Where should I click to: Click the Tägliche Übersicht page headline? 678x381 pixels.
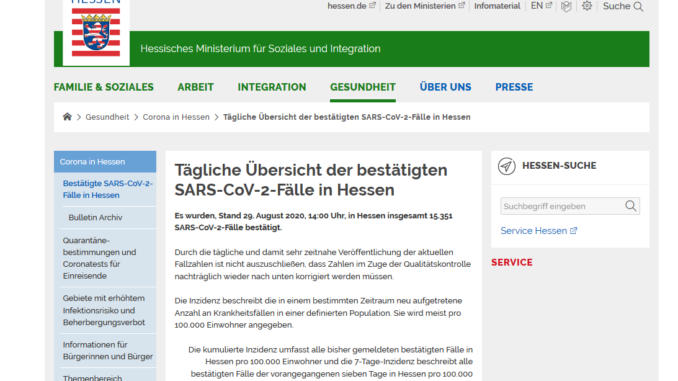pos(311,180)
